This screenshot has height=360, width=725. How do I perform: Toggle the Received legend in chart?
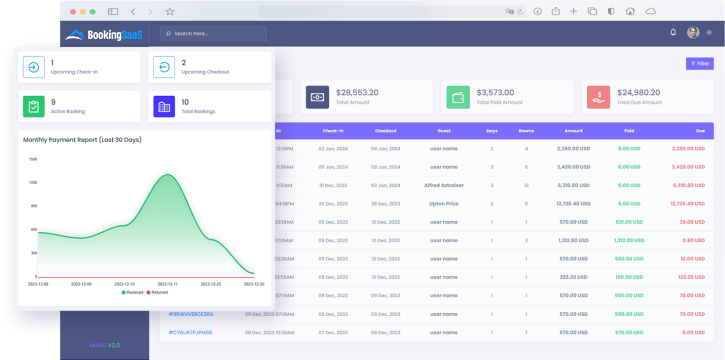133,293
